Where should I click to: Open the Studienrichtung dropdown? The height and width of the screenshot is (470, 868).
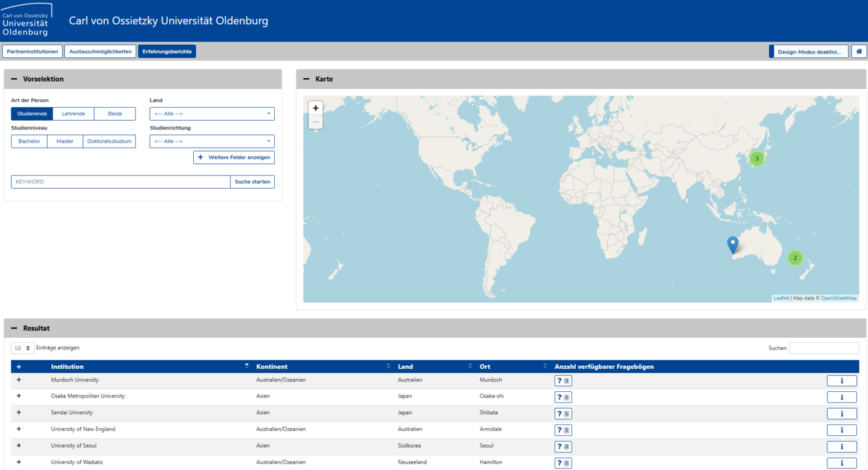click(212, 142)
